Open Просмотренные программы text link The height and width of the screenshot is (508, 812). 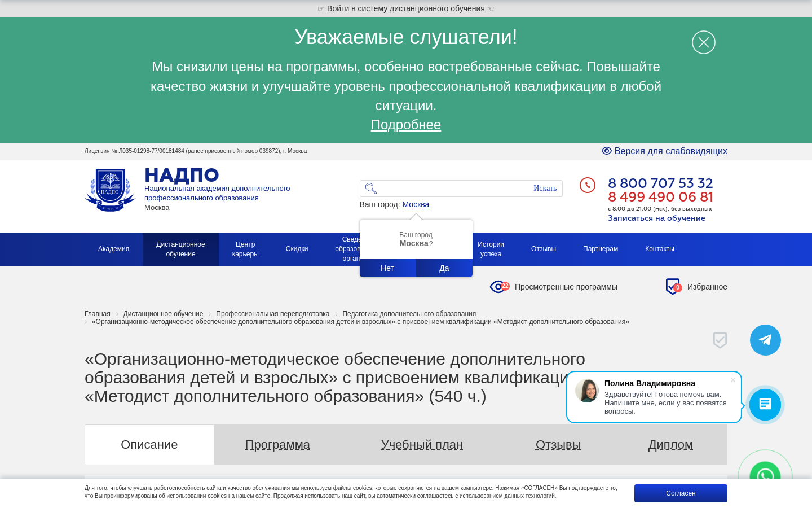(566, 287)
